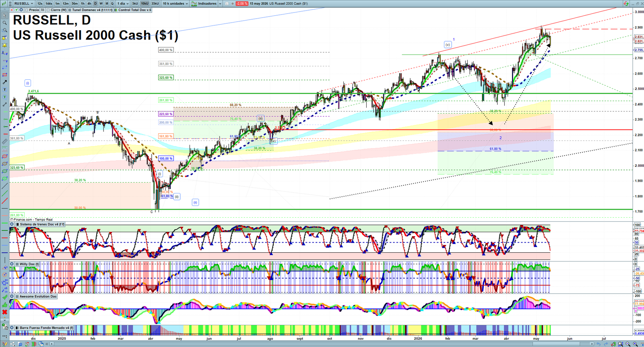Collapse bottom toolbar with double chevron
The height and width of the screenshot is (347, 644).
click(47, 344)
